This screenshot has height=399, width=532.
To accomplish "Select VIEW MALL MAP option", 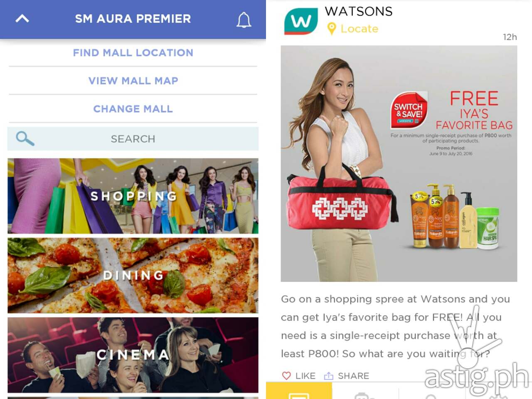I will point(133,81).
